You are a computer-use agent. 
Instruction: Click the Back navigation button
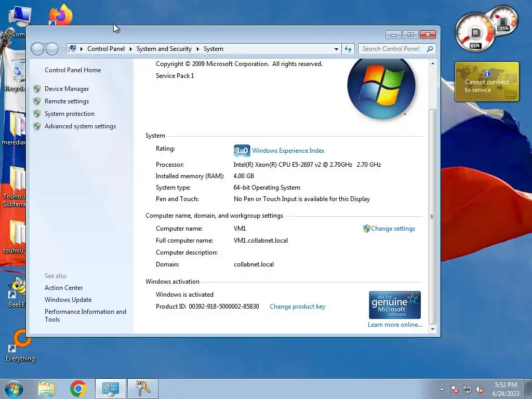(37, 49)
